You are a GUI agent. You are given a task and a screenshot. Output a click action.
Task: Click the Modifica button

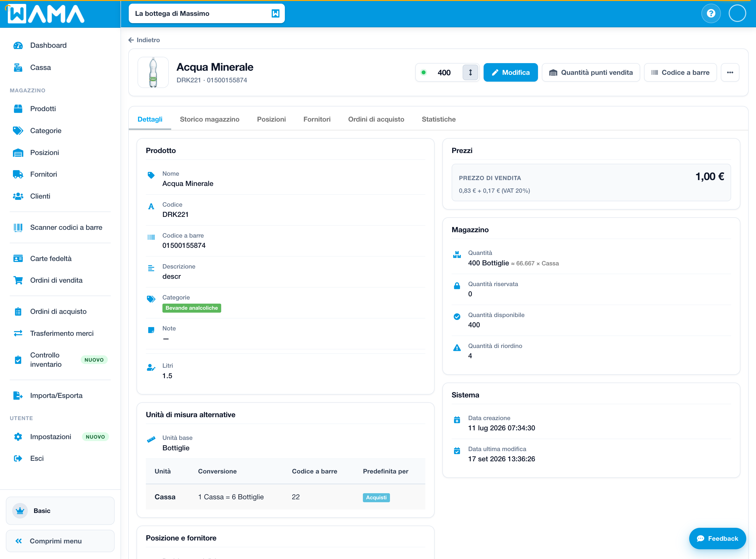tap(511, 72)
